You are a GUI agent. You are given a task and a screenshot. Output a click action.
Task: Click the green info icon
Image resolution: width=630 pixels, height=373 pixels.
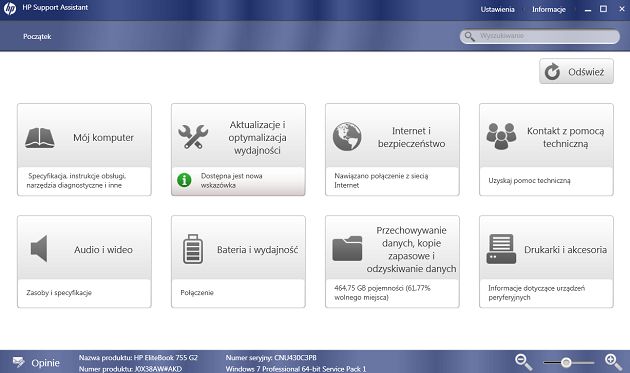point(184,180)
